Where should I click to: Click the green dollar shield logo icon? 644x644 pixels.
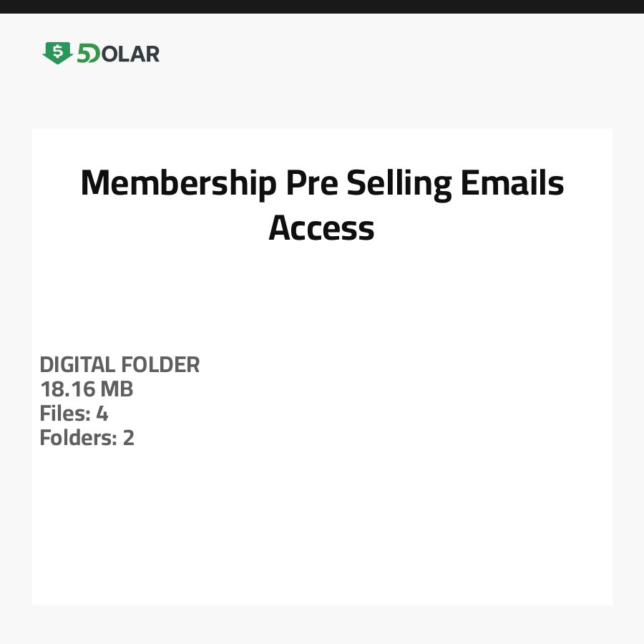pos(57,53)
